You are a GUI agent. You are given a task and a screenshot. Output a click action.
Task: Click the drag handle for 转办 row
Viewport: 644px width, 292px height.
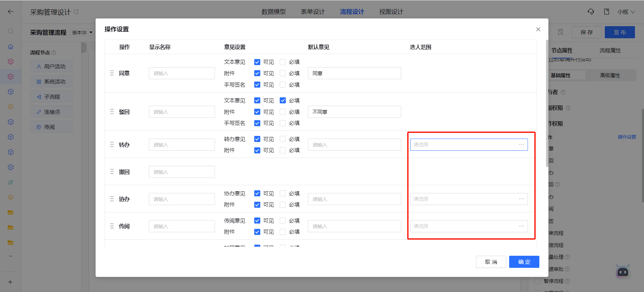(x=112, y=144)
